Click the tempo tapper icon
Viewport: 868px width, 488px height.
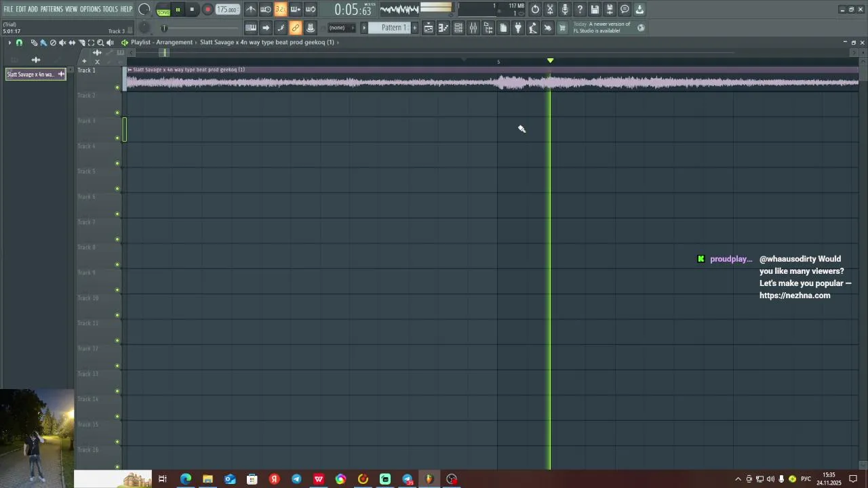[533, 28]
